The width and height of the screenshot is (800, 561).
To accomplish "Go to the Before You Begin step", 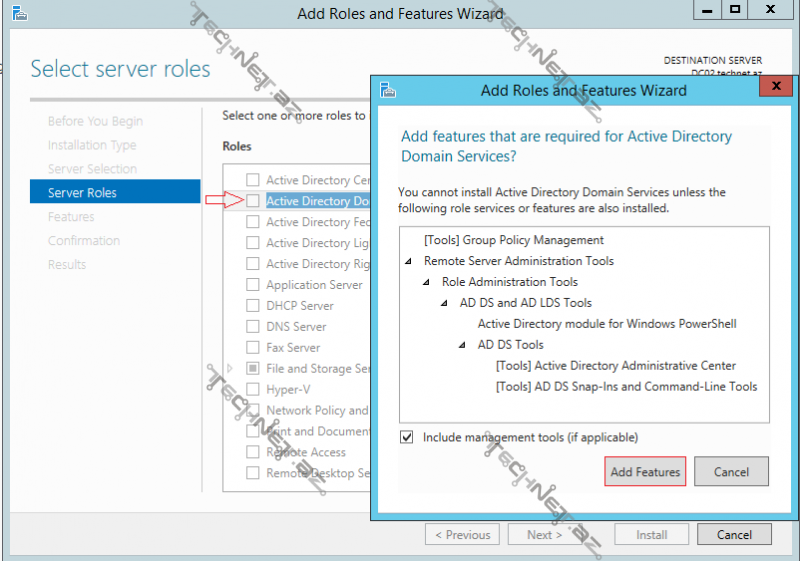I will point(95,121).
